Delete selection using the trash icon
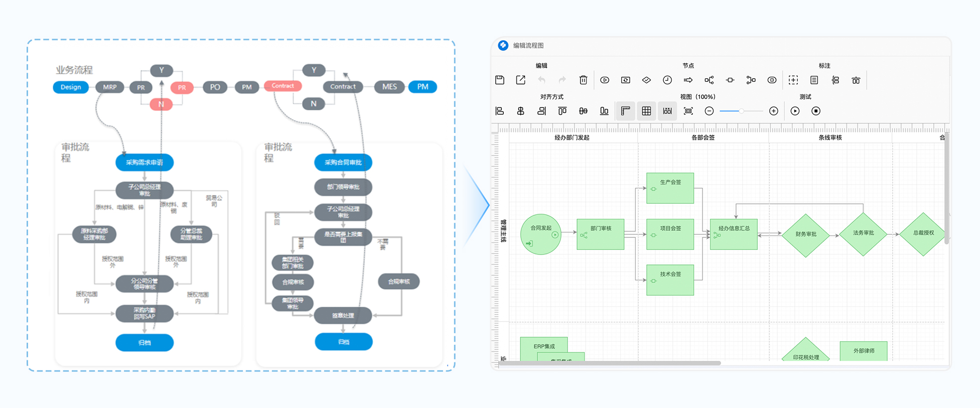This screenshot has height=408, width=980. tap(583, 80)
